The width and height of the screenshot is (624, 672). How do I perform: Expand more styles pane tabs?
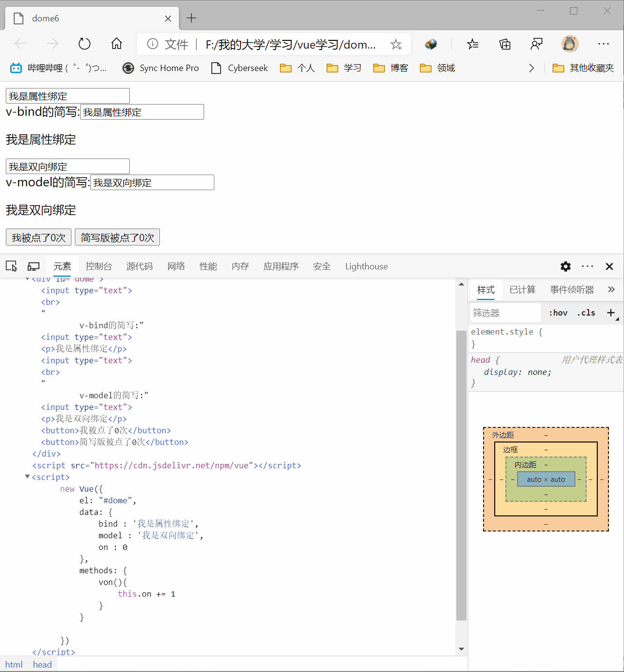611,290
